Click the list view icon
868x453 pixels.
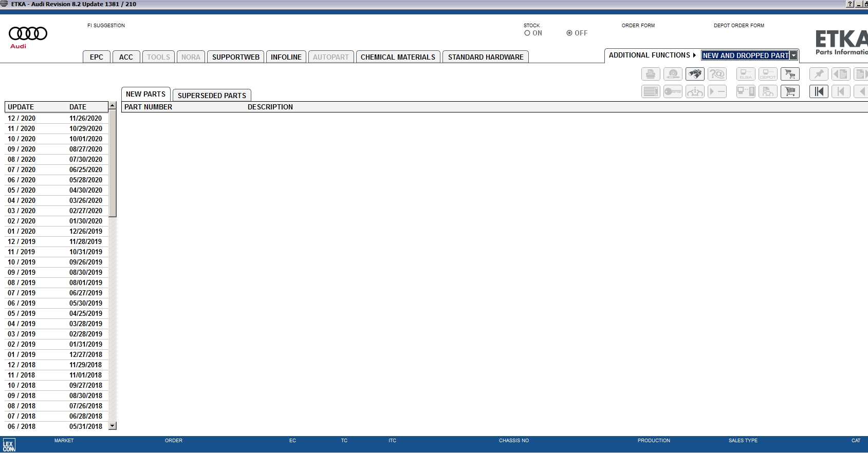click(x=651, y=91)
